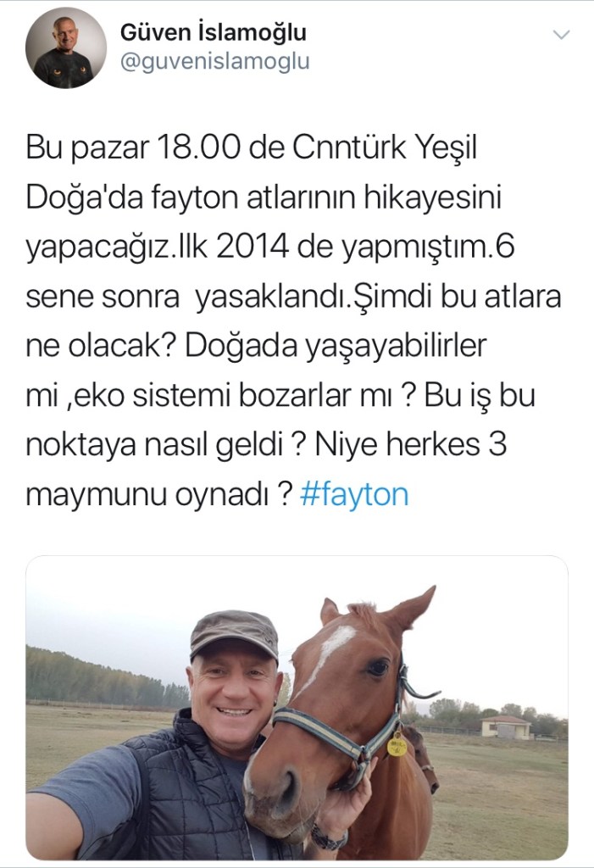
Task: Click the tweet text body
Action: [293, 321]
